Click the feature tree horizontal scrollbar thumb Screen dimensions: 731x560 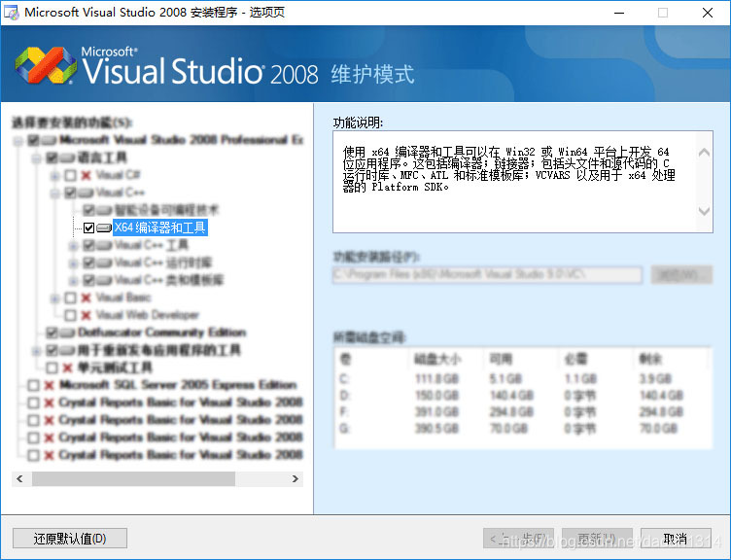133,479
